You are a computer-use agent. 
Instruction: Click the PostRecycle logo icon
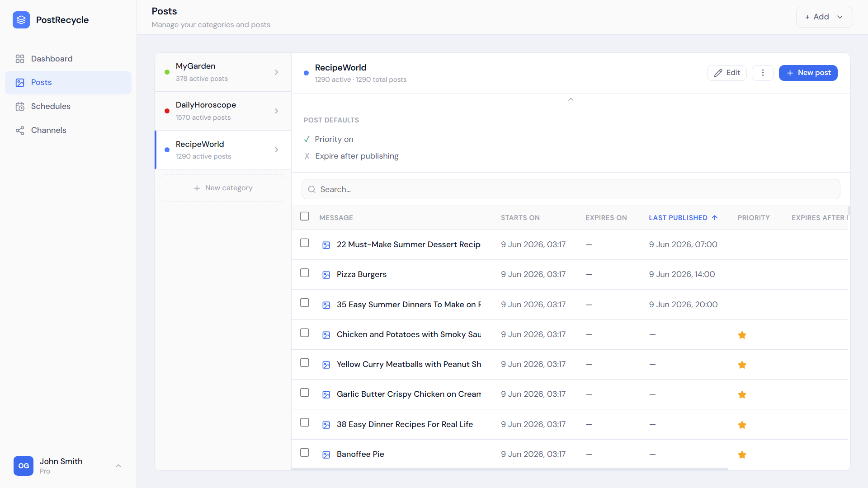tap(21, 20)
